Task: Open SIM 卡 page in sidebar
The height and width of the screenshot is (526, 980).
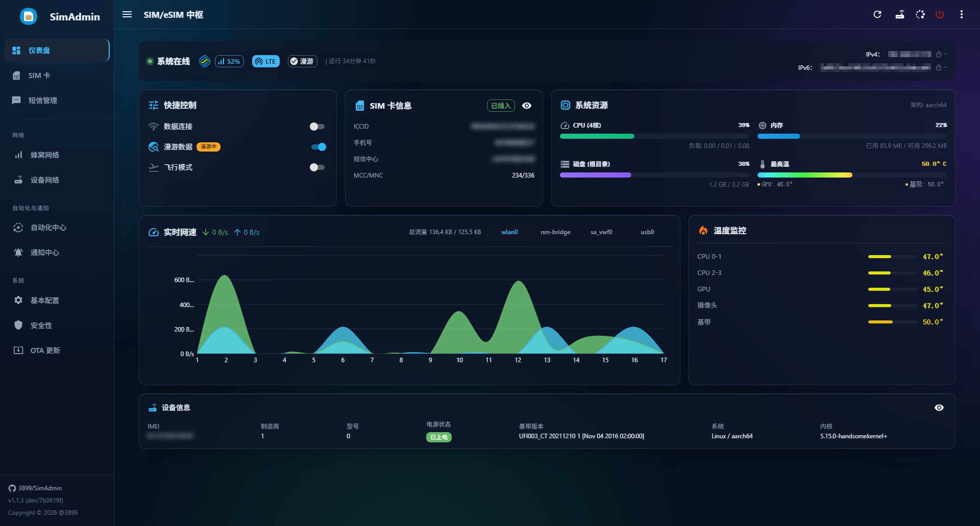Action: pos(57,76)
